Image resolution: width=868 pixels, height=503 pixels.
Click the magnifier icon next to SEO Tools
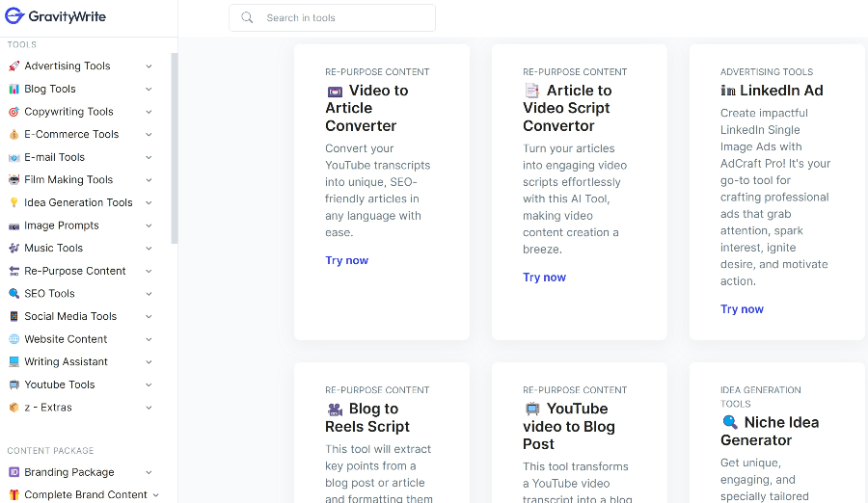(14, 294)
